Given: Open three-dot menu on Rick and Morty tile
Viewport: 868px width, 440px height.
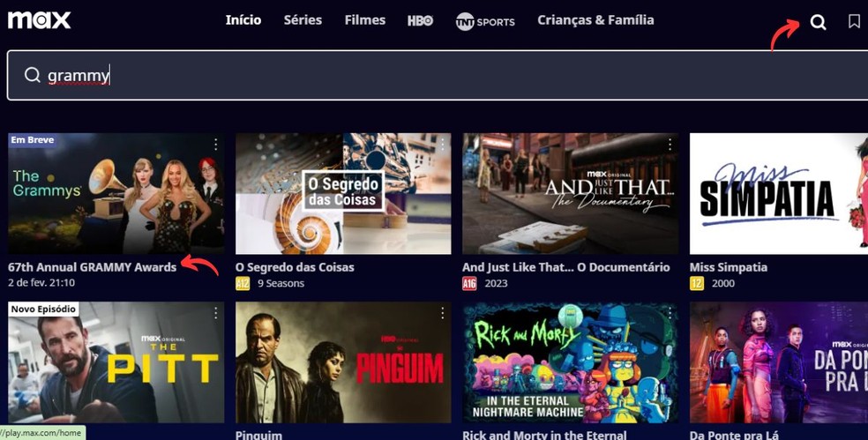Looking at the screenshot, I should click(670, 313).
